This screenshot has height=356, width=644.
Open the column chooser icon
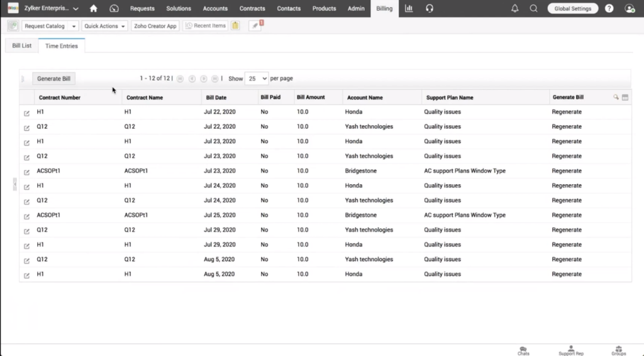coord(625,97)
